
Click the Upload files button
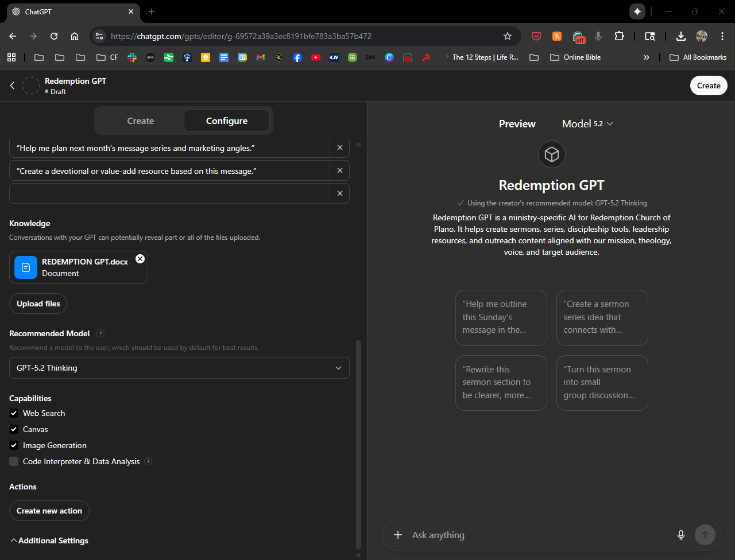[x=38, y=304]
